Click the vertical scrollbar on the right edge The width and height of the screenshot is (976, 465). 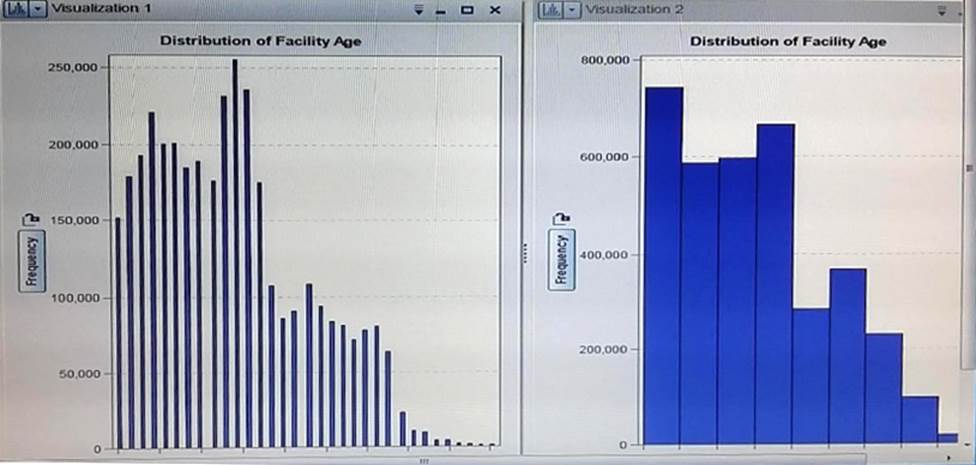pos(970,168)
